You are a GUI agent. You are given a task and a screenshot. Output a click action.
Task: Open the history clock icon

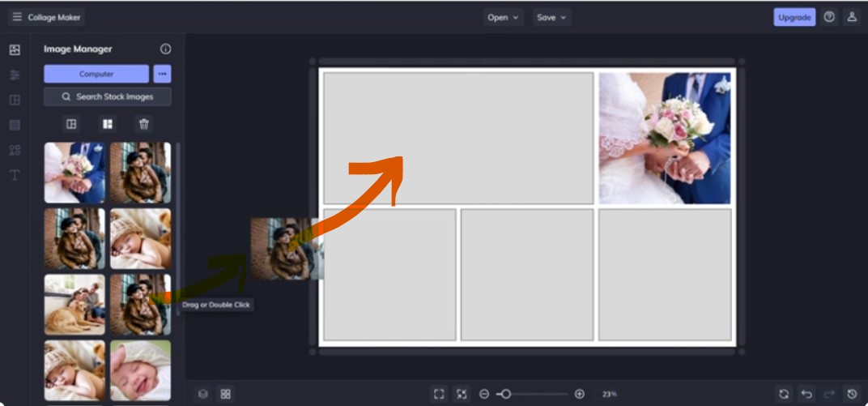(852, 394)
